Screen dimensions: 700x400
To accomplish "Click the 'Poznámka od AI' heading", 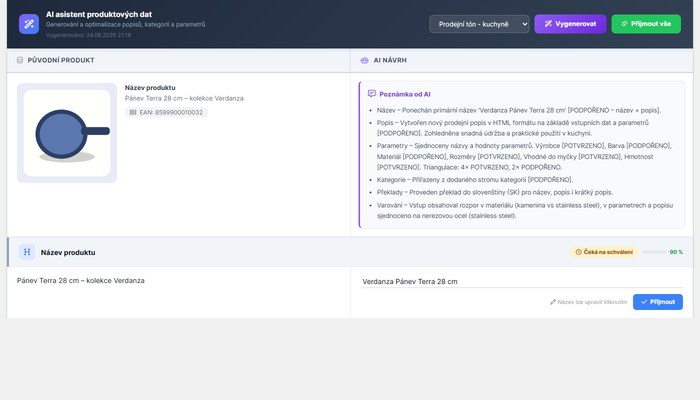I will tap(404, 94).
